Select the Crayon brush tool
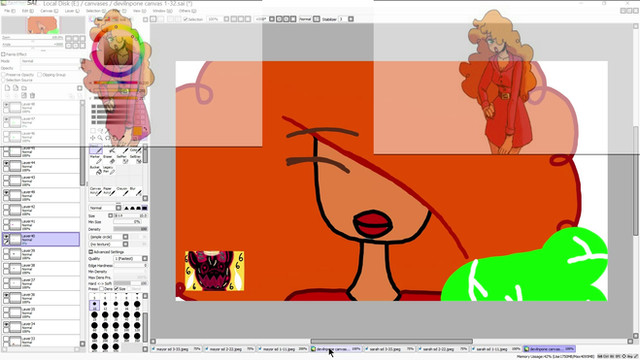Image resolution: width=640 pixels, height=360 pixels. [x=122, y=191]
